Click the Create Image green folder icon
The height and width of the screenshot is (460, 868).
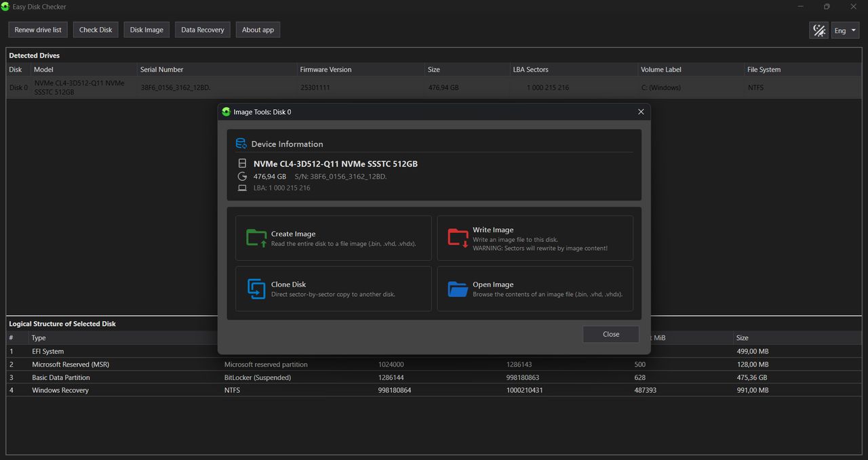(x=256, y=238)
